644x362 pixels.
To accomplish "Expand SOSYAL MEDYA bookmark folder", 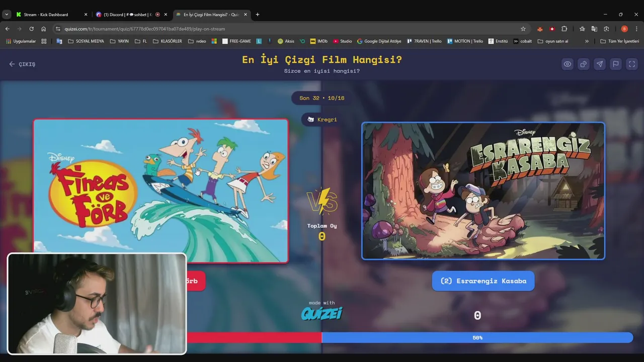I will coord(86,41).
